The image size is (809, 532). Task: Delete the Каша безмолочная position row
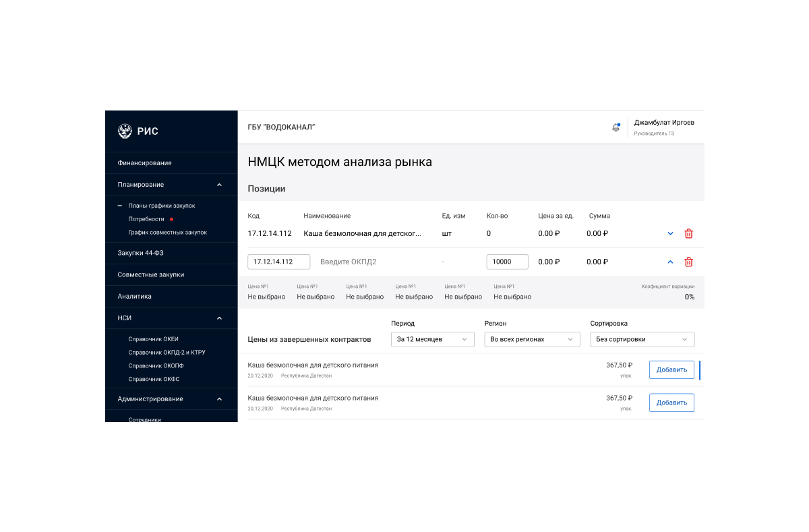tap(688, 233)
